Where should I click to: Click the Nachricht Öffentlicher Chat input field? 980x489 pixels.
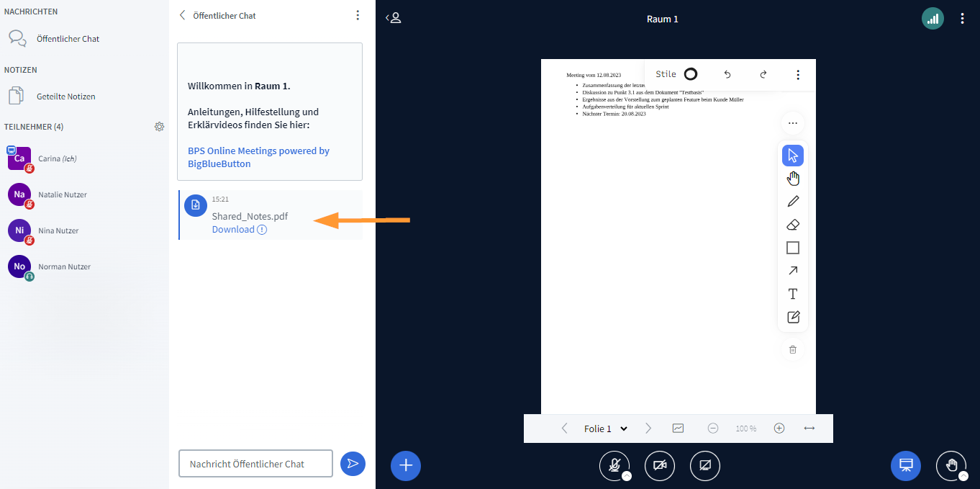[x=255, y=464]
